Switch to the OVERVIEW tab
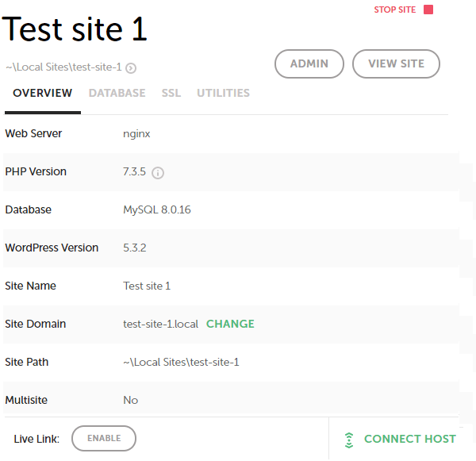The image size is (476, 461). (43, 93)
